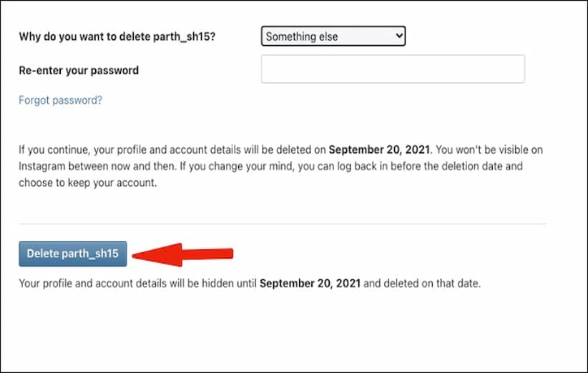Viewport: 588px width, 373px height.
Task: Select the Re-enter your password label
Action: (x=79, y=70)
